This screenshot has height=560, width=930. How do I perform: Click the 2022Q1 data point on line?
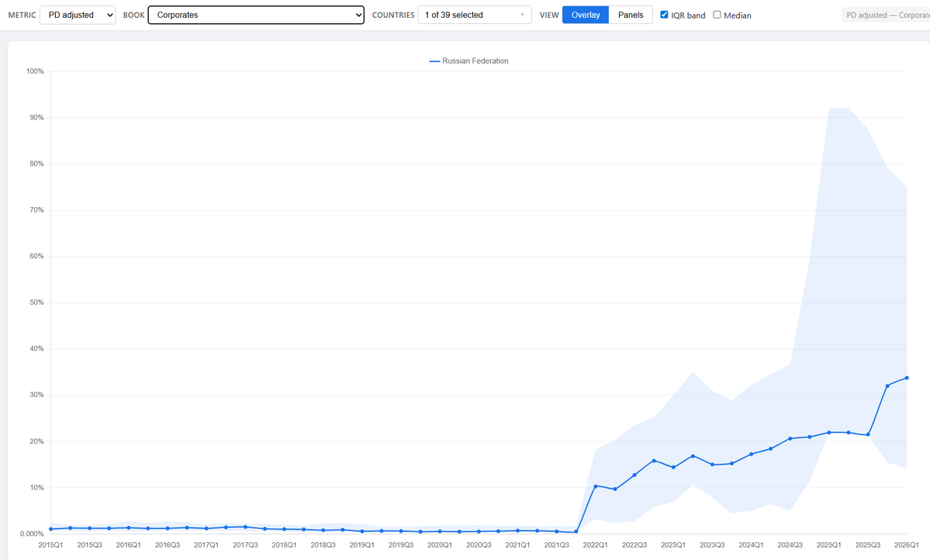click(596, 486)
